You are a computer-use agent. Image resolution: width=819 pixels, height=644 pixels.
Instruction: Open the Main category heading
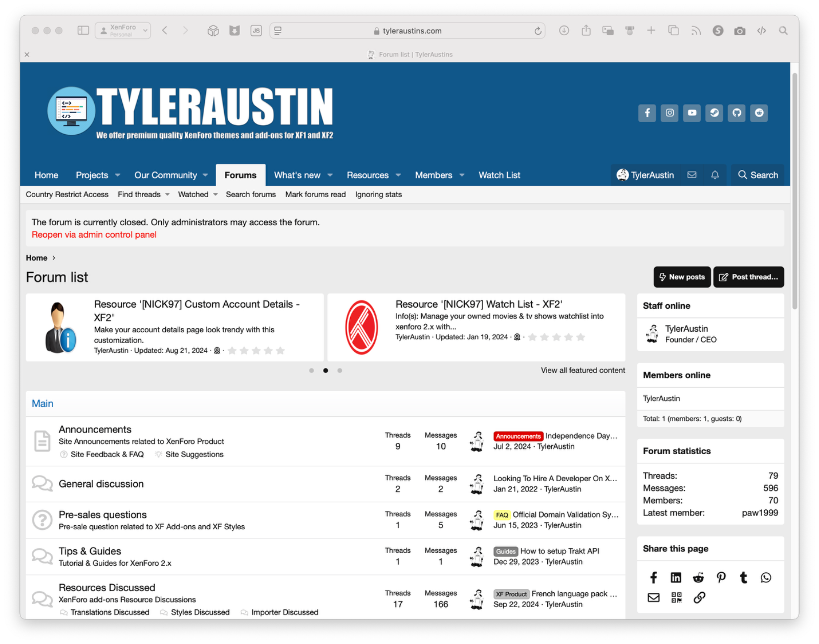[42, 403]
